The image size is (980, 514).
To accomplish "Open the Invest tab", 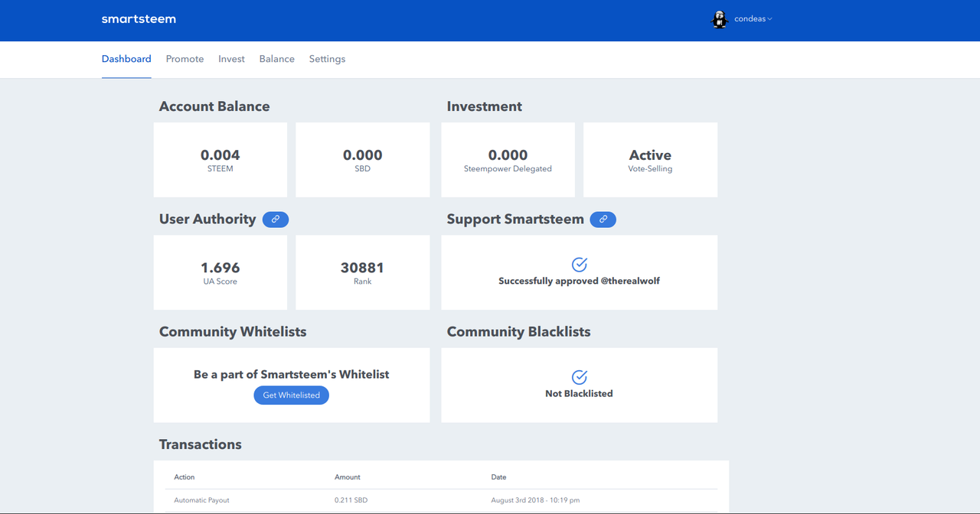I will tap(231, 59).
